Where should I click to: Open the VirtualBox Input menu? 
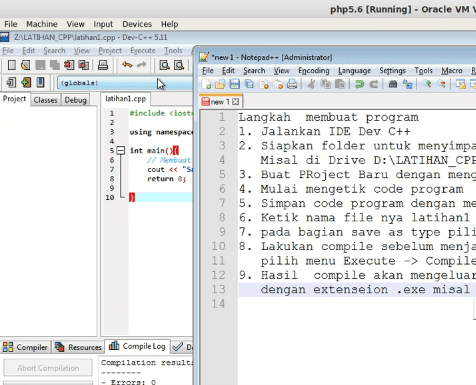coord(103,24)
